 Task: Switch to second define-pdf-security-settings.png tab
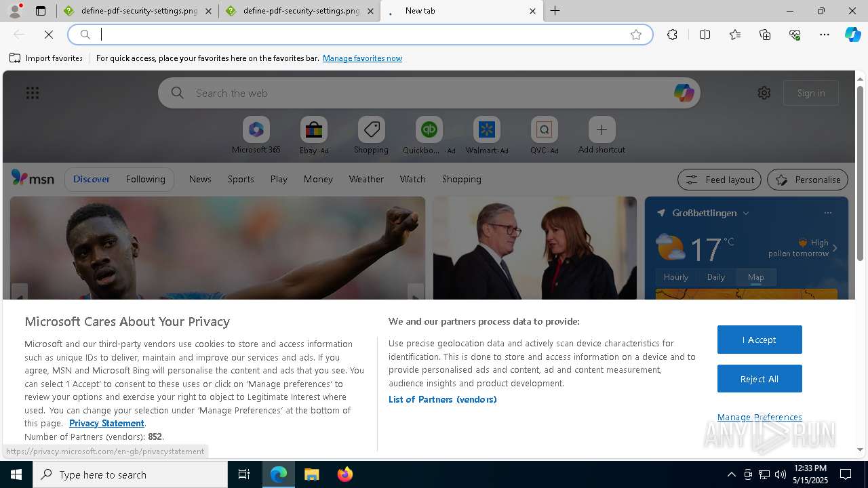[300, 11]
